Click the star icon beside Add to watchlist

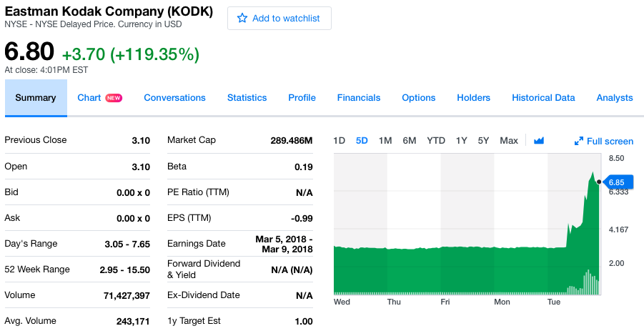coord(242,18)
